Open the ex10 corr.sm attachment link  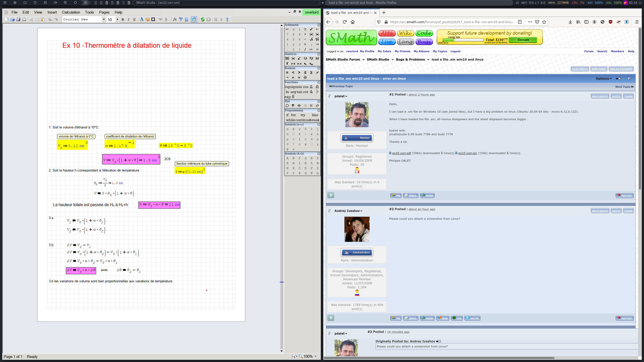[x=467, y=153]
